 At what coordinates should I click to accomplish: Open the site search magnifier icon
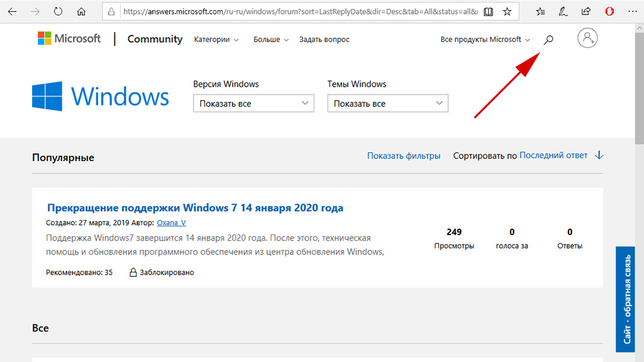tap(548, 40)
